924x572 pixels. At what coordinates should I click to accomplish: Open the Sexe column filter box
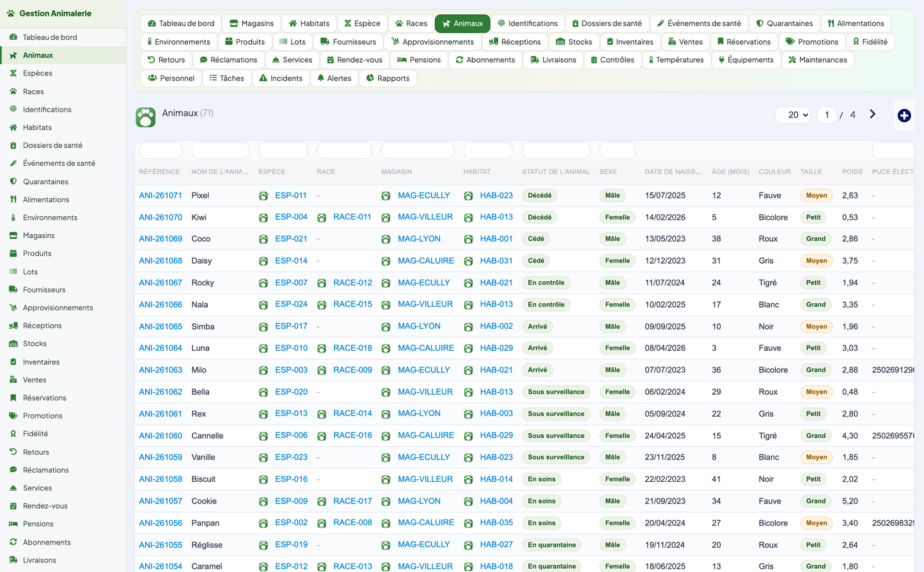pos(617,151)
